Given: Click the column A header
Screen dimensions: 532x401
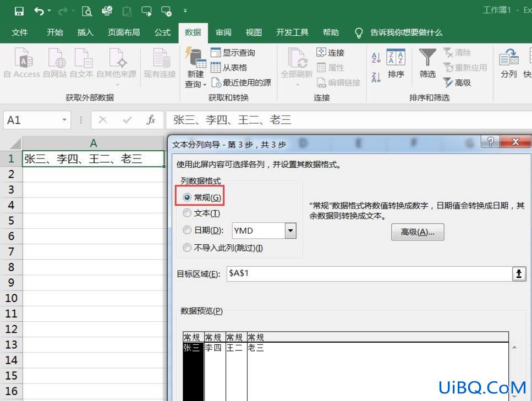Looking at the screenshot, I should (x=94, y=143).
